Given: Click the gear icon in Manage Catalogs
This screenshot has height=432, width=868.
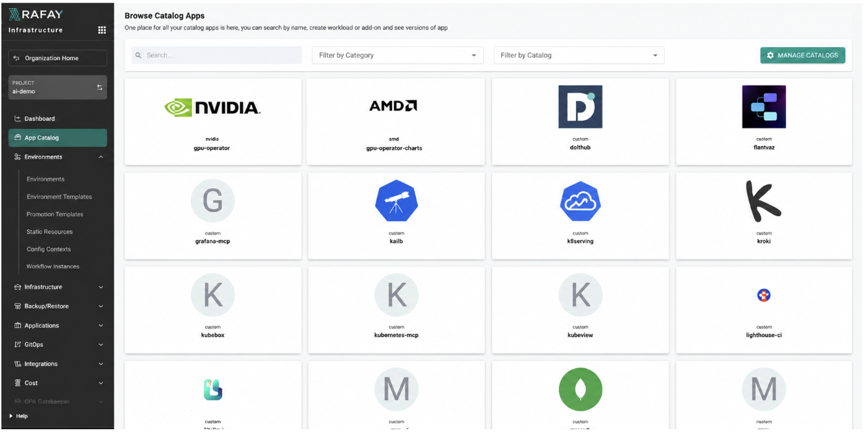Looking at the screenshot, I should [770, 55].
